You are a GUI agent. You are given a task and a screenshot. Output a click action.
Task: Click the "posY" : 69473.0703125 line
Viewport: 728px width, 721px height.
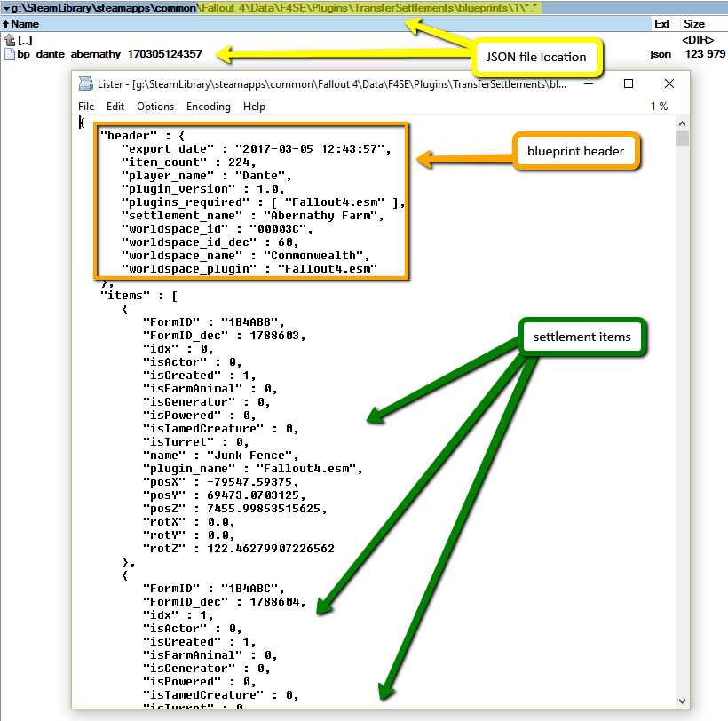pyautogui.click(x=225, y=495)
